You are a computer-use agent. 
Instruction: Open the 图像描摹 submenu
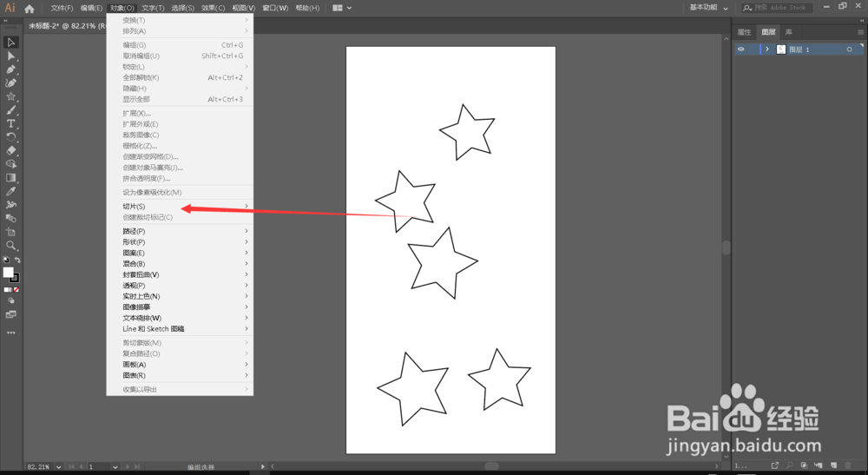[180, 307]
